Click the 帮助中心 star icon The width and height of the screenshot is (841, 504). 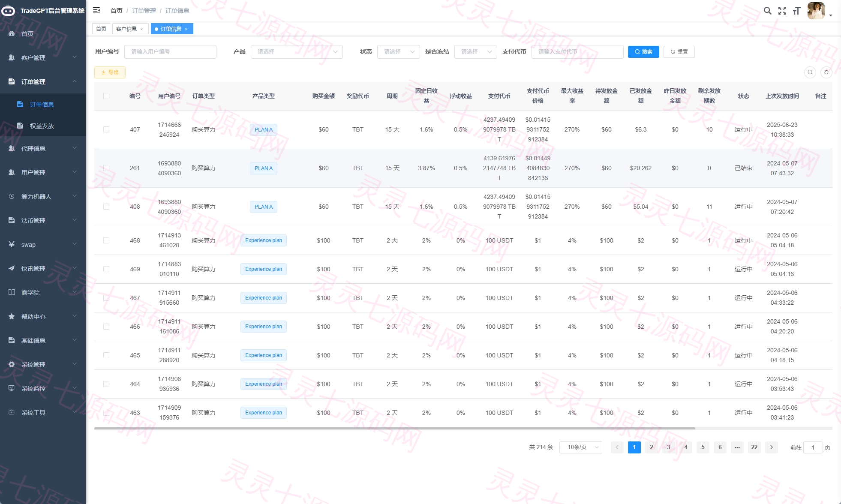point(12,316)
